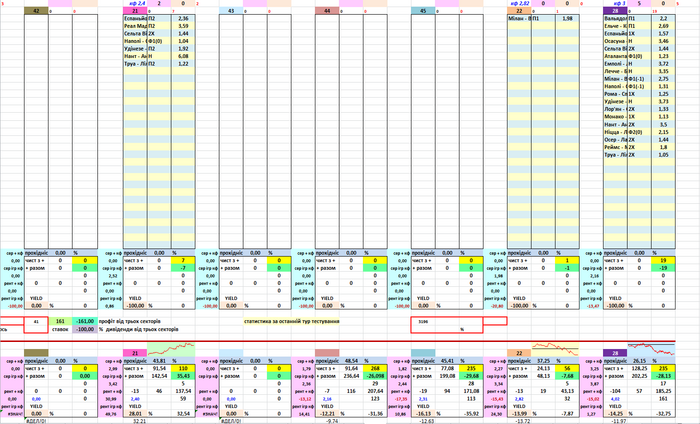The image size is (700, 424).
Task: Select odds 3,46 in the Осасуна row
Action: (663, 42)
